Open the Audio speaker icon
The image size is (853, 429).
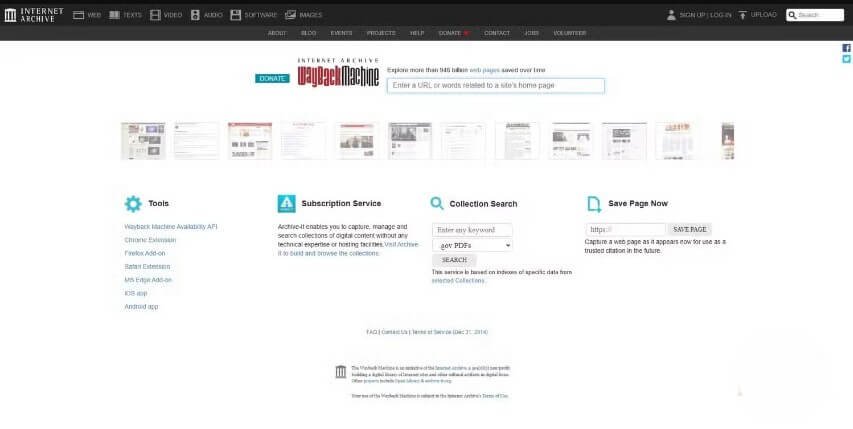click(195, 15)
